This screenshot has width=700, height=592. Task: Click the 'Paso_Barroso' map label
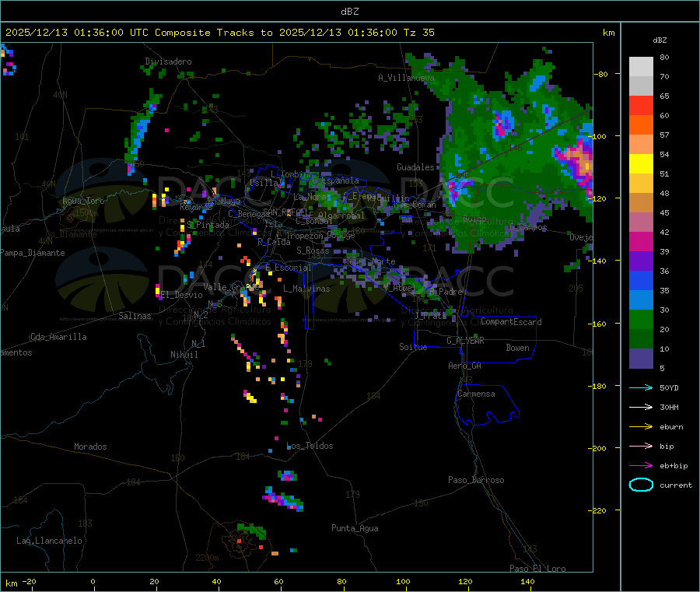(x=476, y=480)
